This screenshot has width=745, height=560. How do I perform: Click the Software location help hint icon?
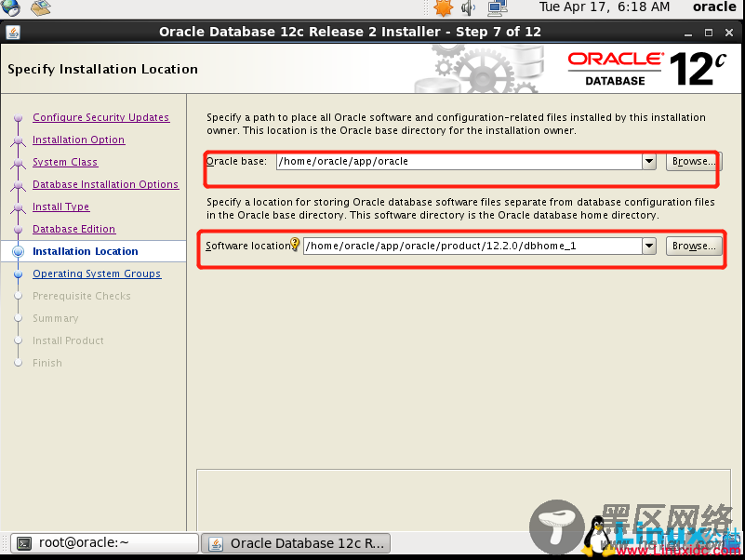click(x=295, y=244)
